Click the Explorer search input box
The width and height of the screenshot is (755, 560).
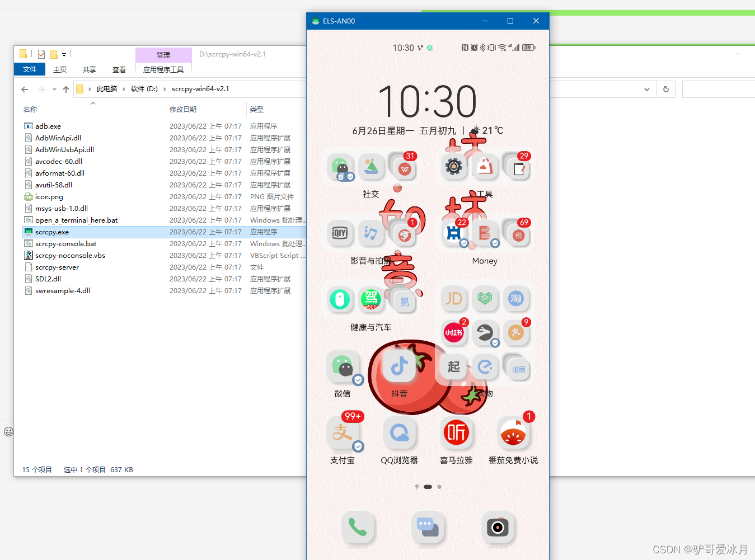(719, 90)
